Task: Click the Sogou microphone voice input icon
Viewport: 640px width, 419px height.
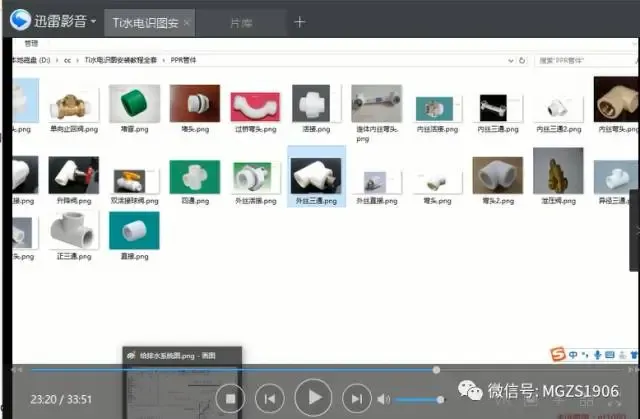Action: (x=598, y=355)
